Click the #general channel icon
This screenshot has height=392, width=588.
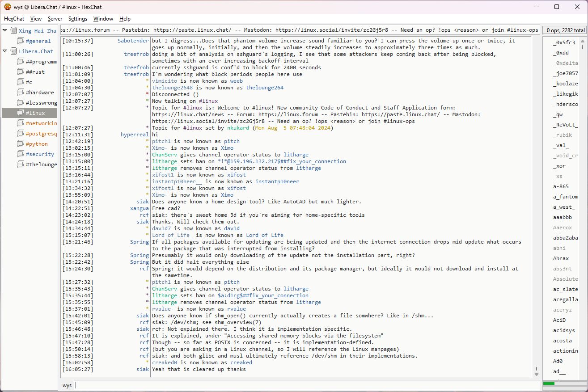point(21,41)
